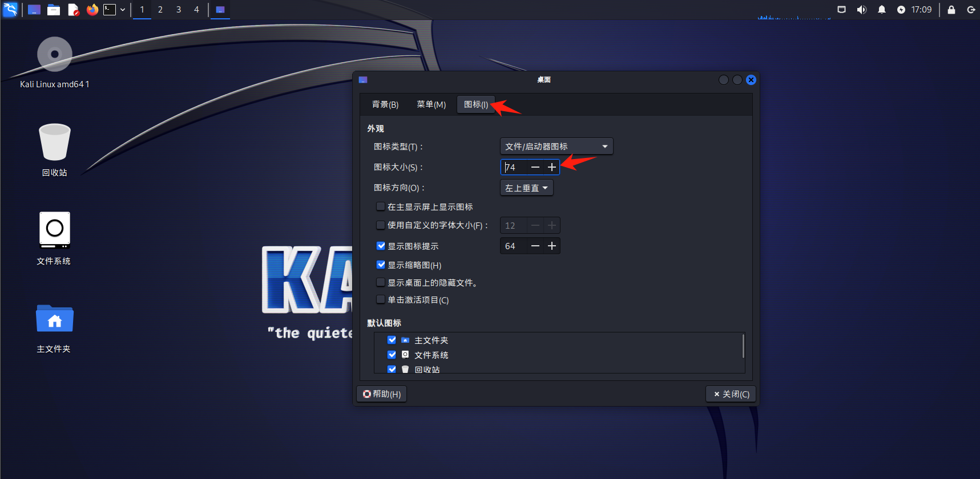Switch to the 背景(B) tab
The width and height of the screenshot is (980, 479).
(385, 104)
